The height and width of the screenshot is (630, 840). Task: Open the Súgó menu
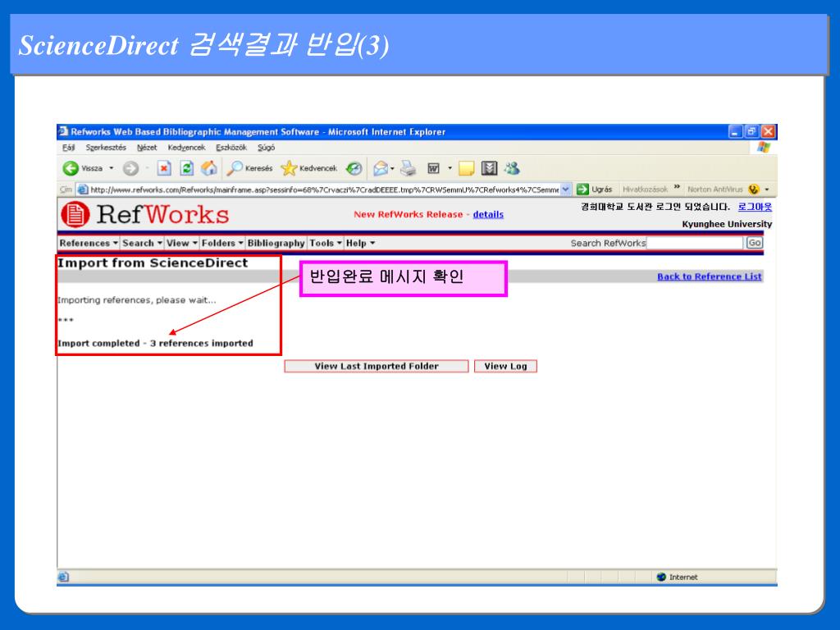[x=267, y=148]
